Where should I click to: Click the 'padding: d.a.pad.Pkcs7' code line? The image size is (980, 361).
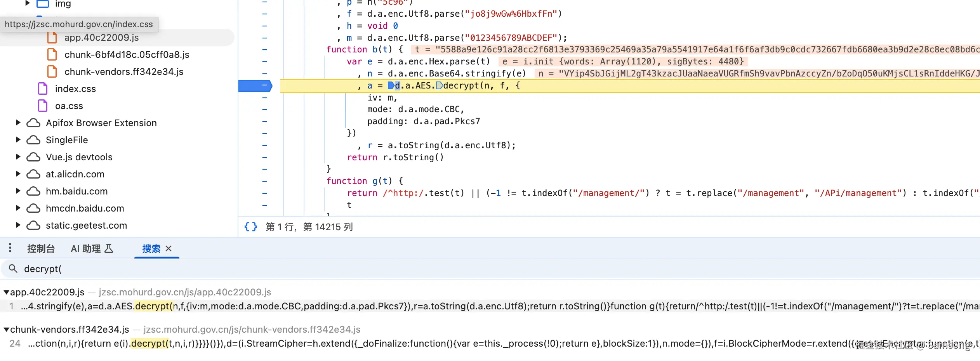point(424,121)
